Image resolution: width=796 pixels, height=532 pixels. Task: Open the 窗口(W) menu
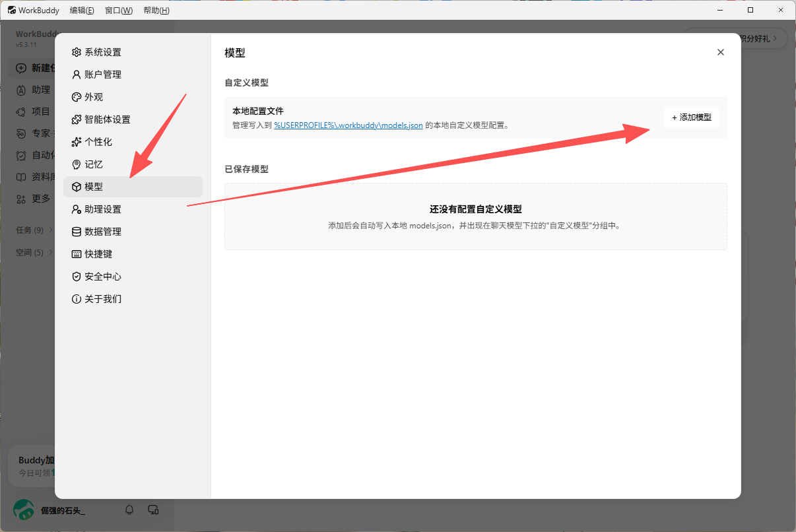click(x=119, y=11)
